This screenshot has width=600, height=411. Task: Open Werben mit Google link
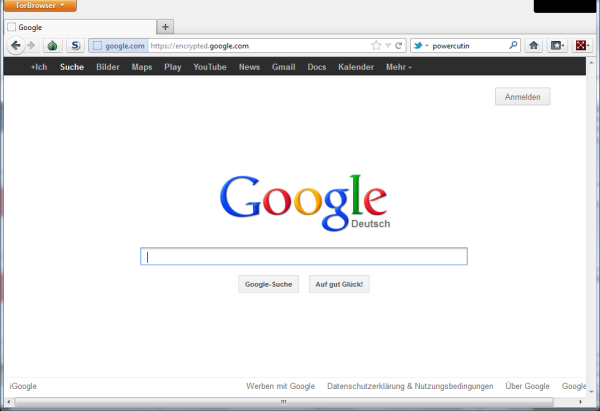coord(280,386)
